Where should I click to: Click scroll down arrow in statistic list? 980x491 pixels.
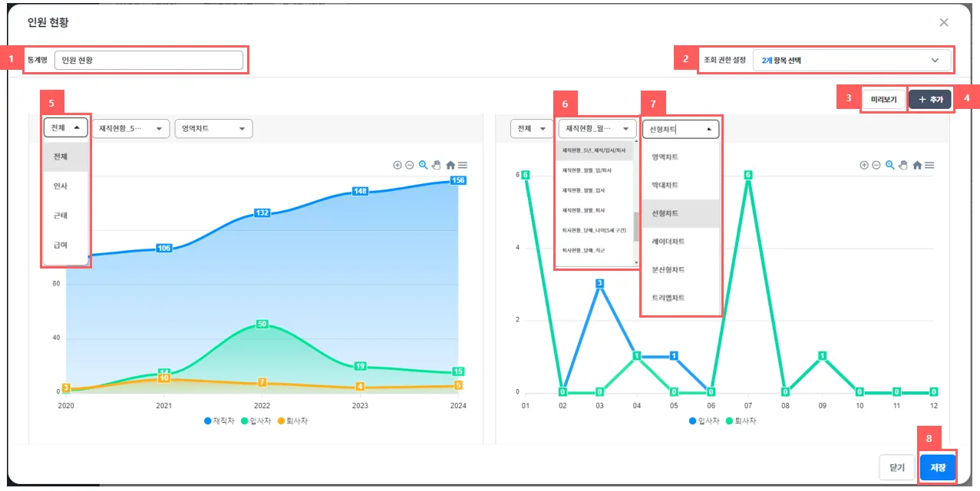(635, 262)
